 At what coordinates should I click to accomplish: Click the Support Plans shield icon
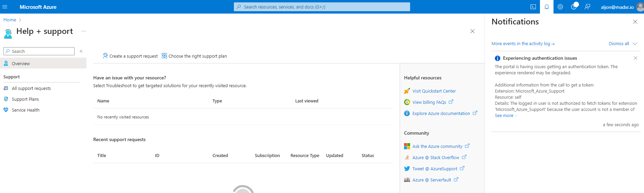(6, 99)
